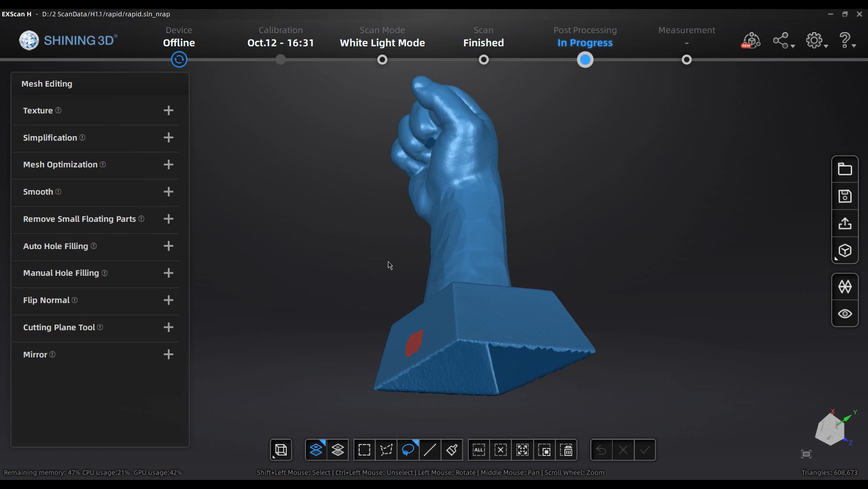Screen dimensions: 868x489
Task: Select all with the ALL selection icon
Action: (479, 450)
